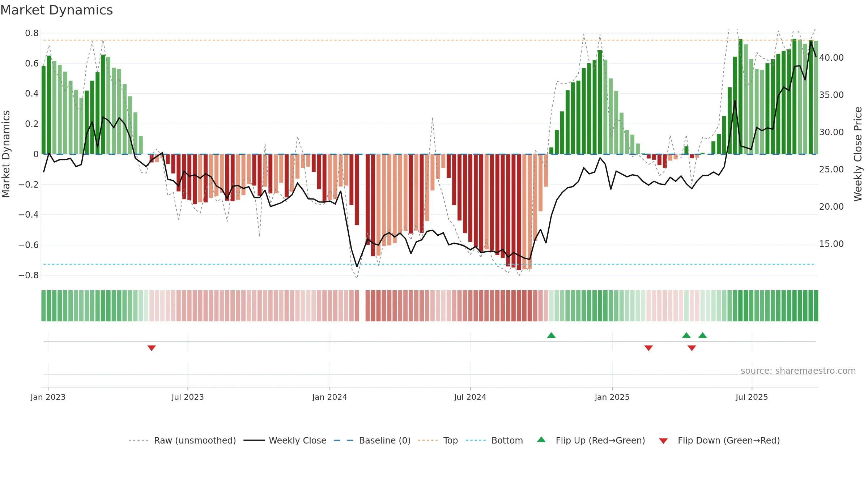Select the Flip Down marker in early 2025
The image size is (868, 488).
(x=648, y=348)
